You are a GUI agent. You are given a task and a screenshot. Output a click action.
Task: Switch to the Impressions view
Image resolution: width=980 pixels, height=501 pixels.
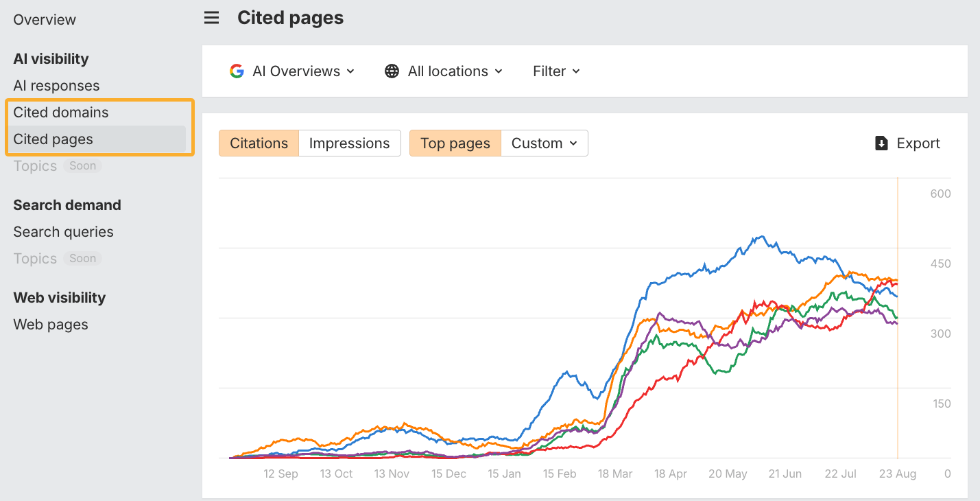click(x=350, y=143)
